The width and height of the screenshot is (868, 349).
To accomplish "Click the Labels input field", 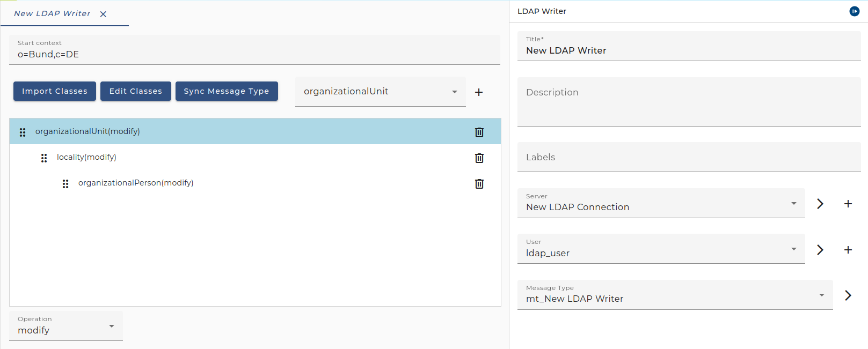I will (689, 157).
